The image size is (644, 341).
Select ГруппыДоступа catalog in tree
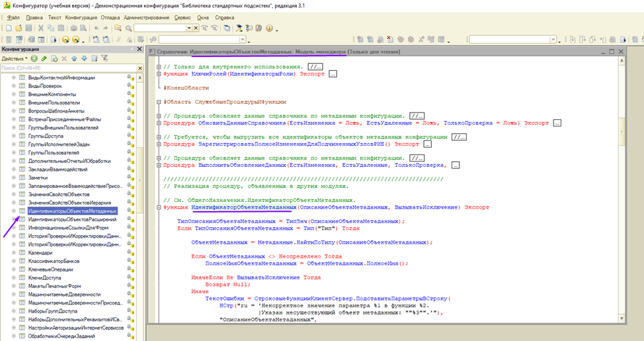pos(46,136)
